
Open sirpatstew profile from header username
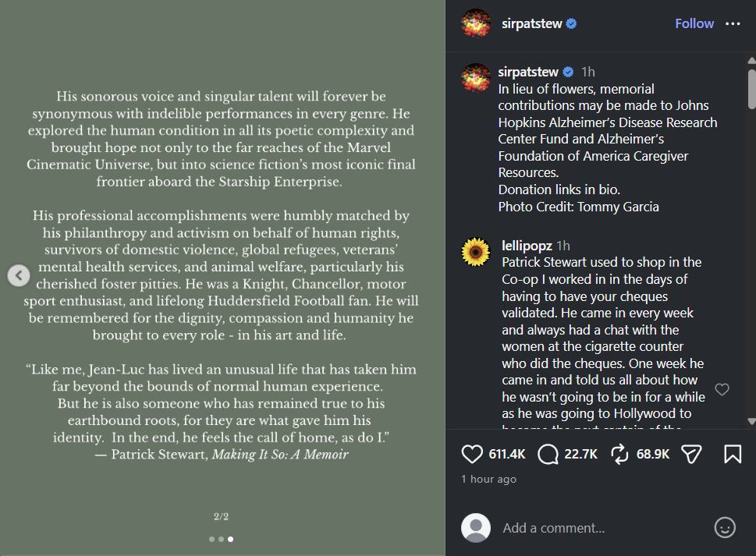tap(532, 23)
